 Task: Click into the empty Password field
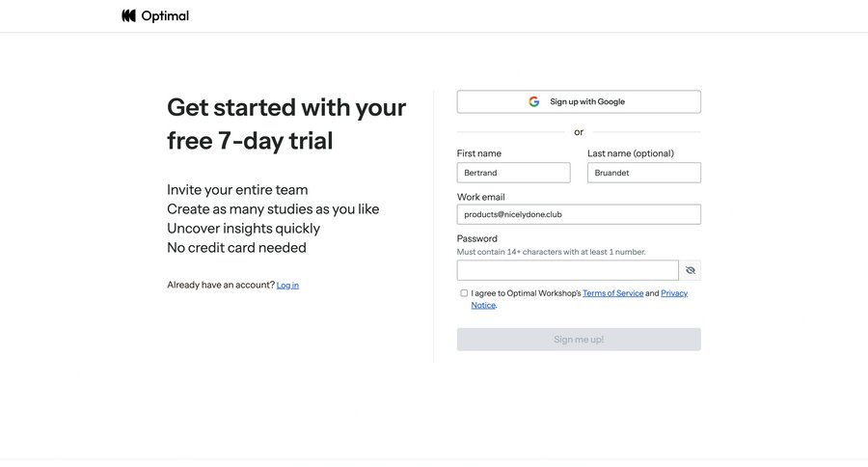pyautogui.click(x=568, y=270)
